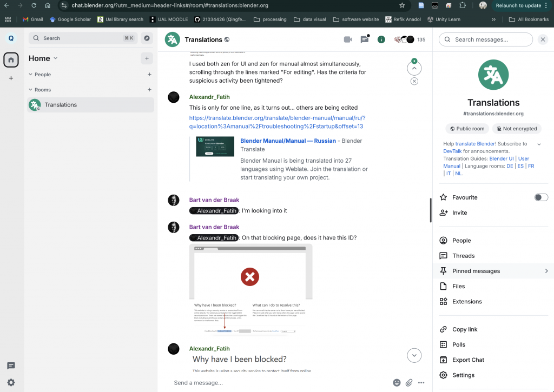
Task: Expand the room topic description chevron
Action: click(539, 144)
